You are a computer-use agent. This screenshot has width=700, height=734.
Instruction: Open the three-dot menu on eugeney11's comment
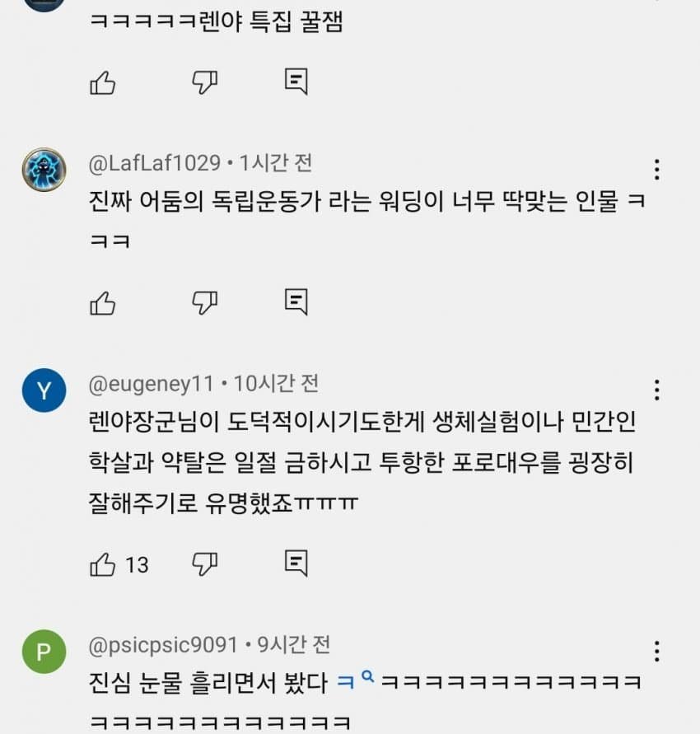pyautogui.click(x=656, y=389)
